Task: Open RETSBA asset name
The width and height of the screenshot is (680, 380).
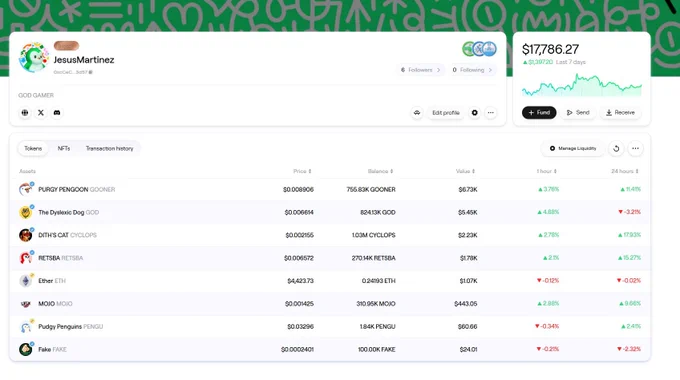Action: [49, 258]
